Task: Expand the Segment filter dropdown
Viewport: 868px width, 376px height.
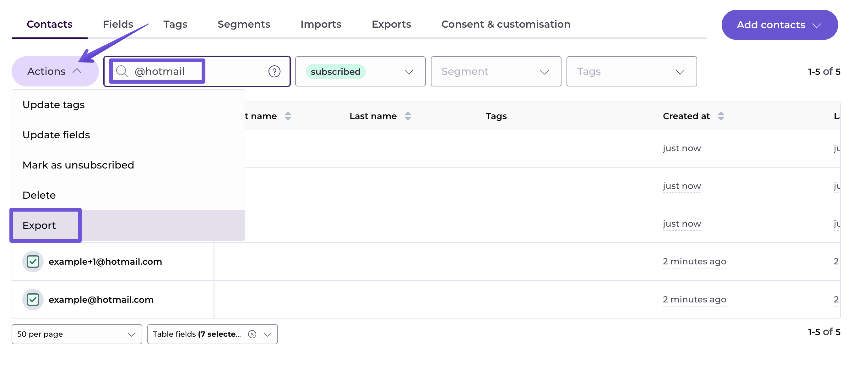Action: 495,71
